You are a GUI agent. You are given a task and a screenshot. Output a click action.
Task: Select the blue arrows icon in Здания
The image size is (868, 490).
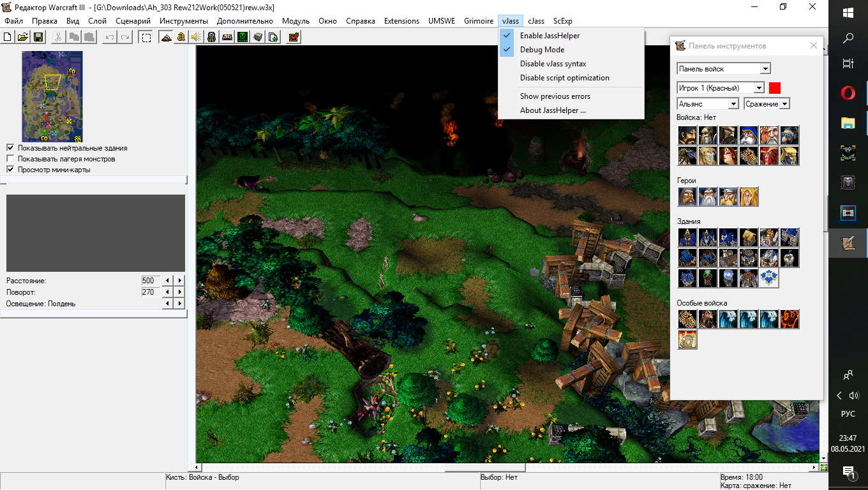pos(769,278)
